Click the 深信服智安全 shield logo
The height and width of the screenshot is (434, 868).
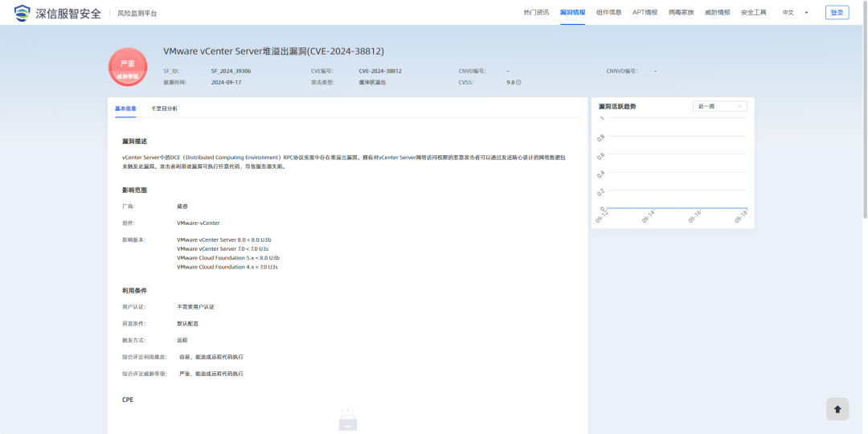coord(23,13)
